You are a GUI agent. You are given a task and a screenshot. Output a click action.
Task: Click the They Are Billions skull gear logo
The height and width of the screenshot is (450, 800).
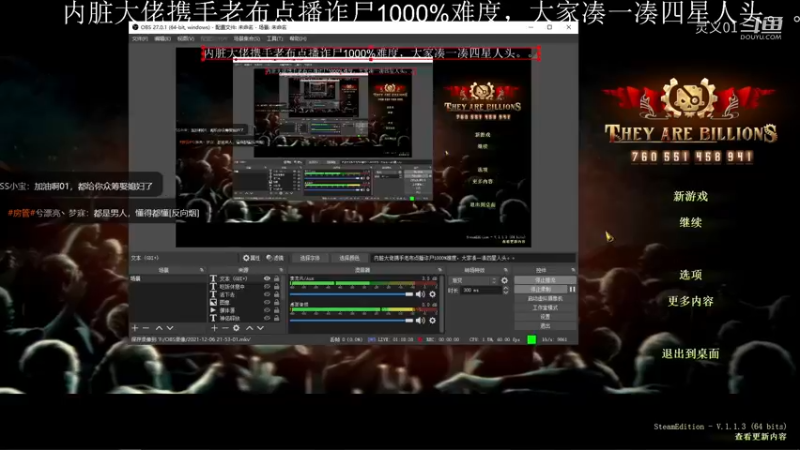click(x=689, y=98)
